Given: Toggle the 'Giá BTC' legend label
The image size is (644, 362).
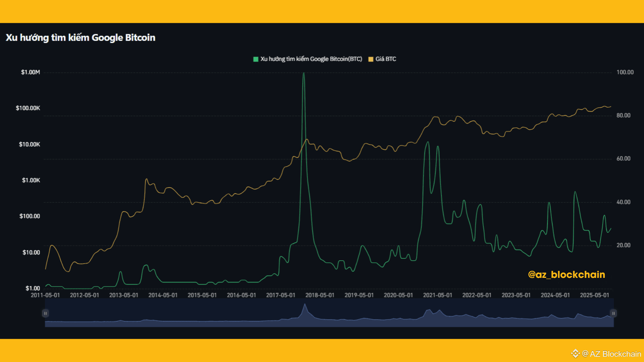Looking at the screenshot, I should pos(386,59).
